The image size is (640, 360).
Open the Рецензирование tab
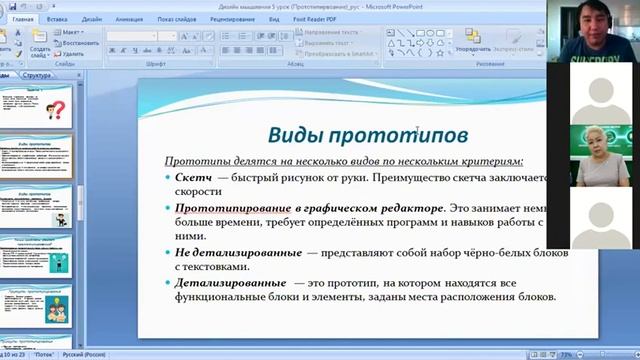click(232, 19)
